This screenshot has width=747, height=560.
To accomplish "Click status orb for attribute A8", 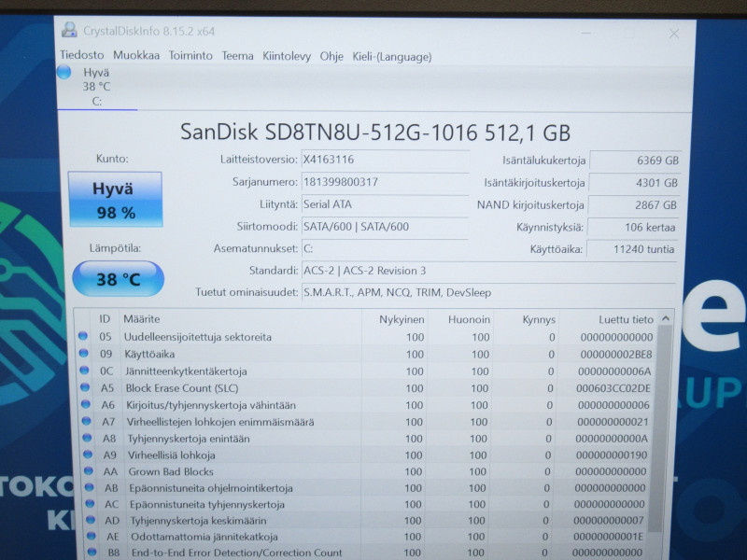I will pos(87,438).
